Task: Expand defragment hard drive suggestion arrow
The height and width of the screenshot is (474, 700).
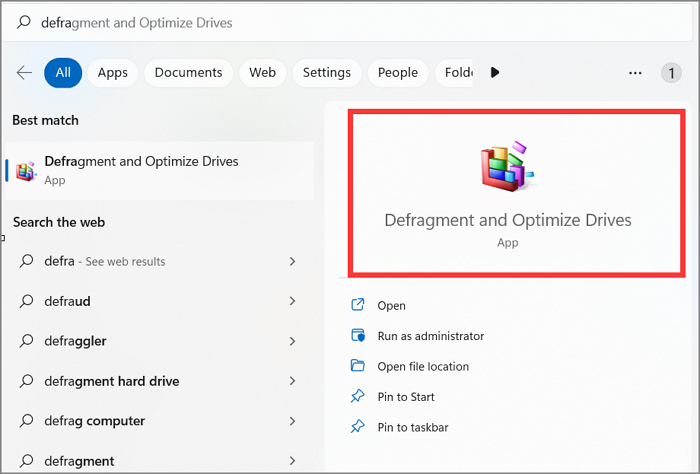Action: click(x=292, y=381)
